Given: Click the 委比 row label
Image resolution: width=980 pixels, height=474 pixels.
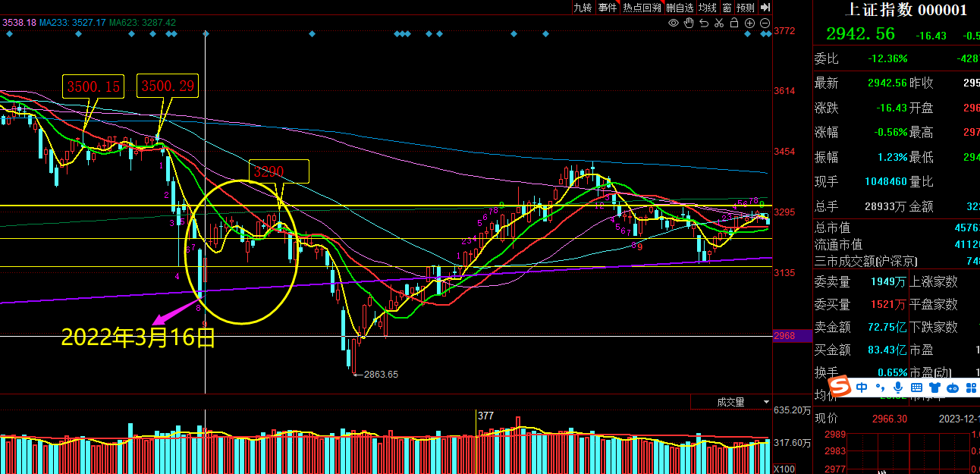Looking at the screenshot, I should pyautogui.click(x=827, y=58).
